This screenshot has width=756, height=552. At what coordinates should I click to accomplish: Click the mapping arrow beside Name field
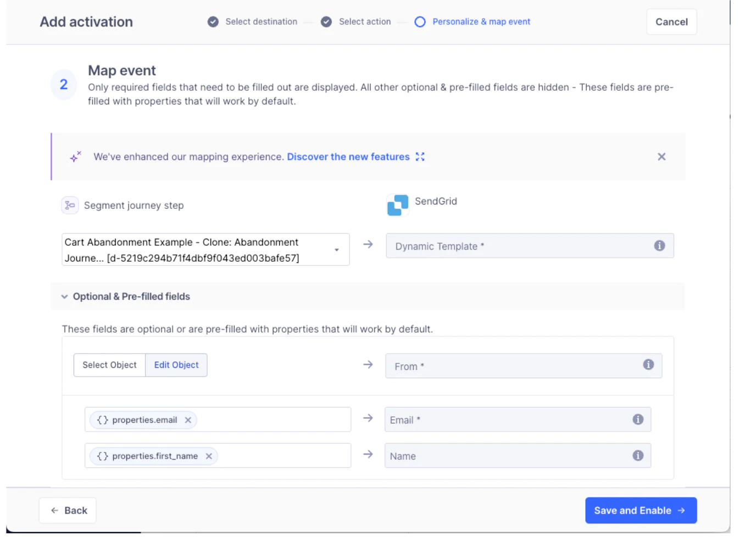tap(368, 454)
